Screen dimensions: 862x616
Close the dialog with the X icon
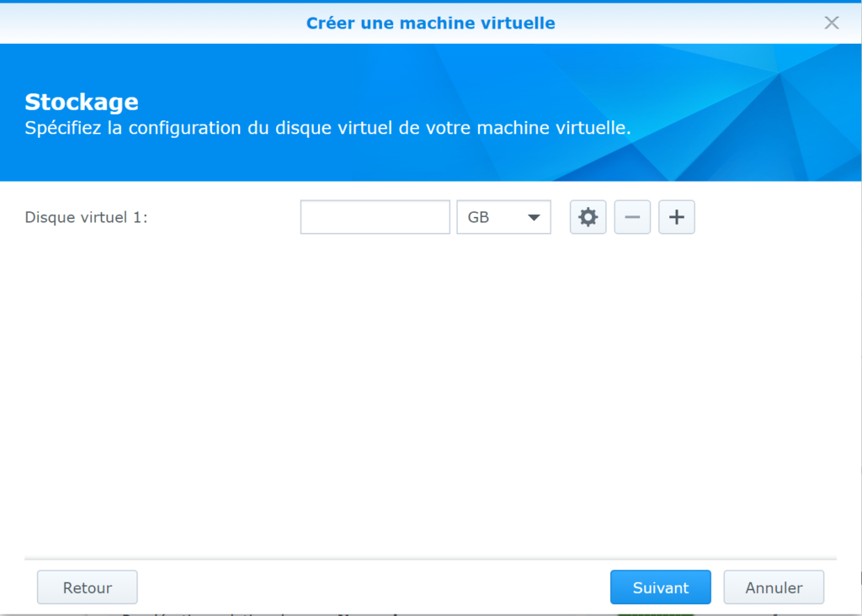coord(832,23)
